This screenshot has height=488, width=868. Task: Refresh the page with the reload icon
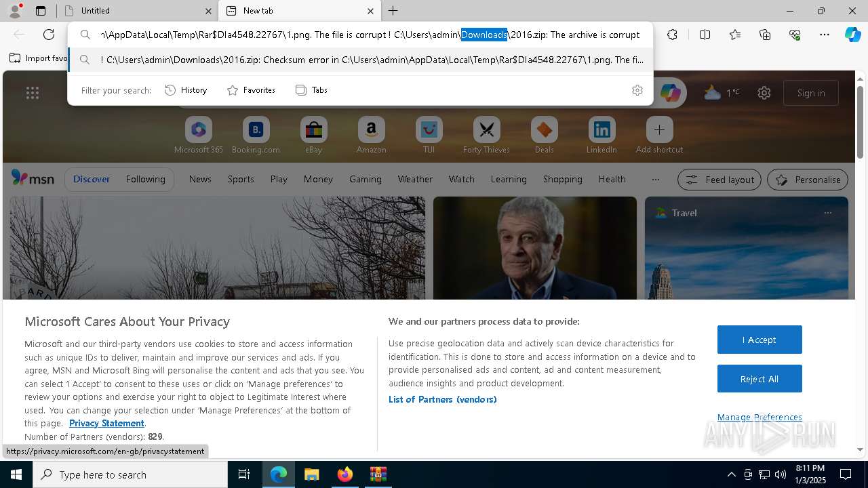(49, 35)
